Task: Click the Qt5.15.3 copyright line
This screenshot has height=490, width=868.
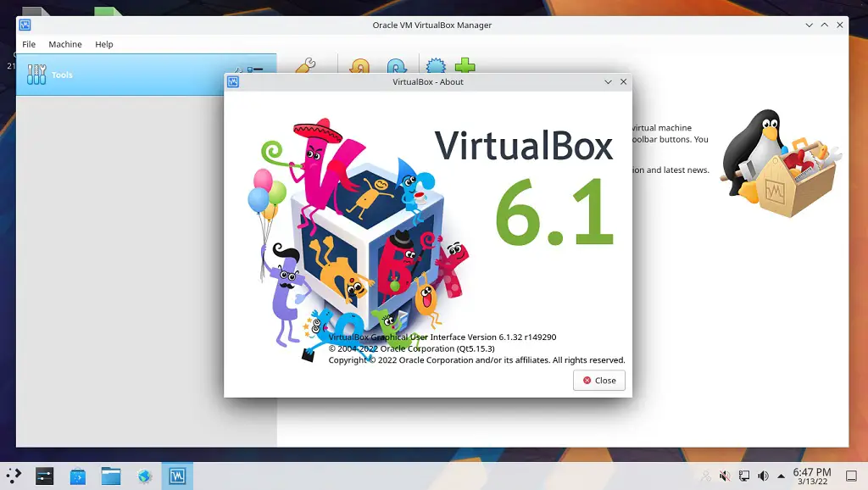Action: (411, 348)
